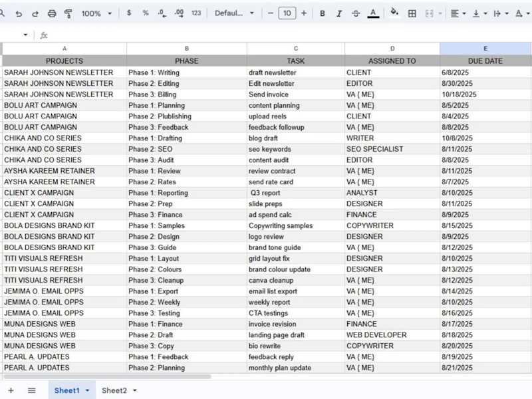Viewport: 532px width, 399px height.
Task: Add a new sheet with plus button
Action: pyautogui.click(x=10, y=390)
